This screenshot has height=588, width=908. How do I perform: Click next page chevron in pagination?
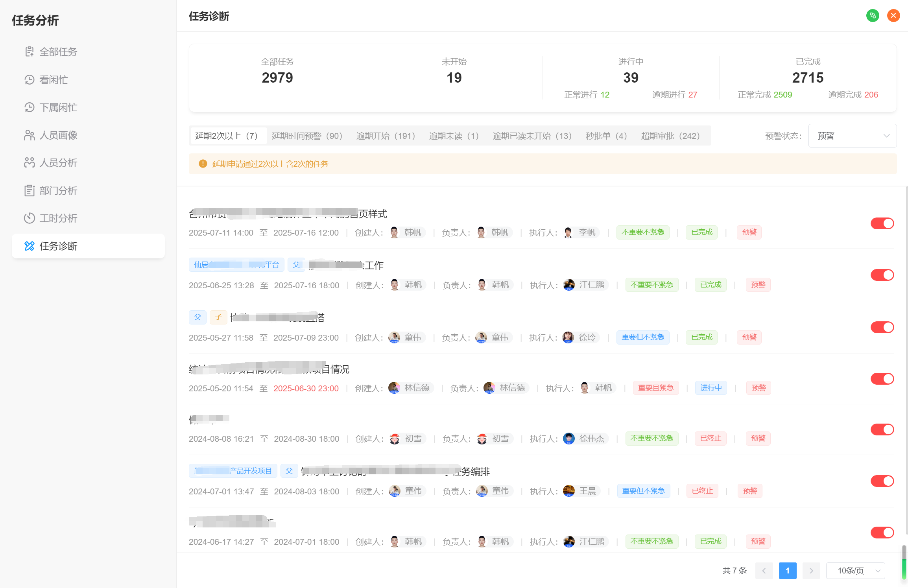(x=811, y=570)
